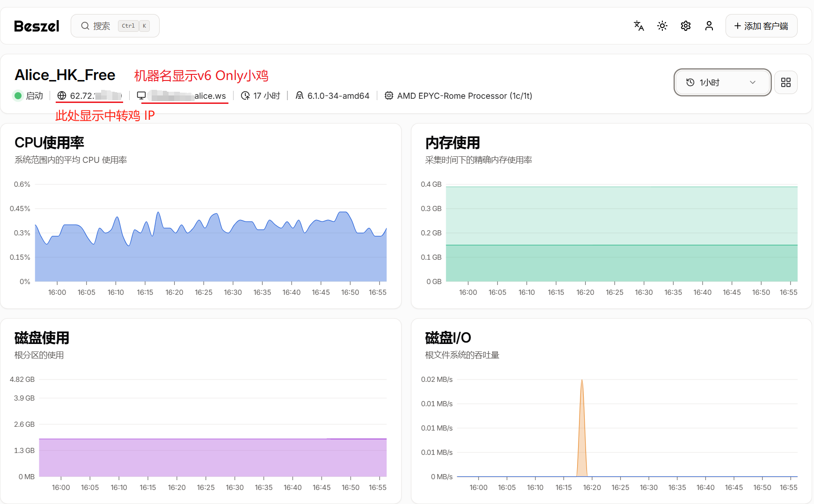Click the 0.02 MB/s disk I/O axis label
The height and width of the screenshot is (504, 814).
437,380
